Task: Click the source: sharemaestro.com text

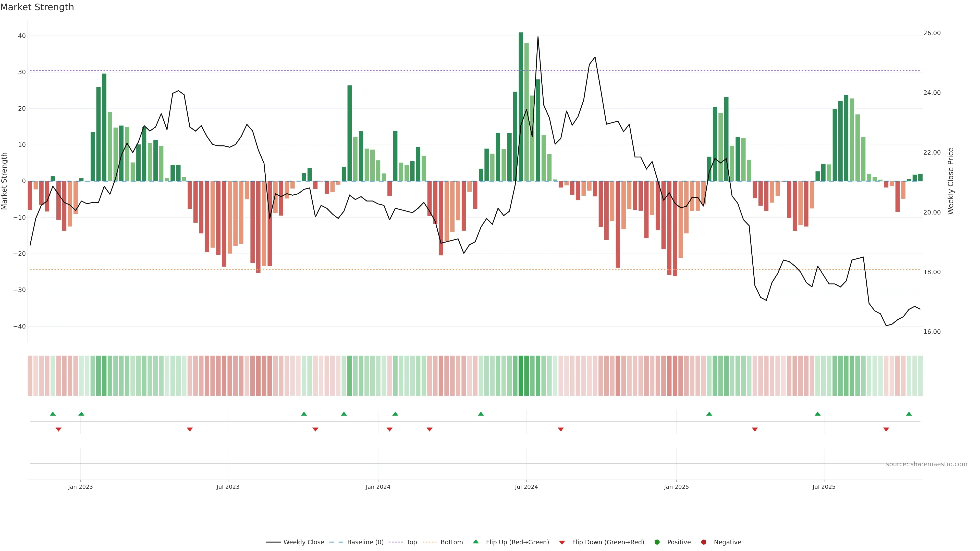Action: coord(926,464)
